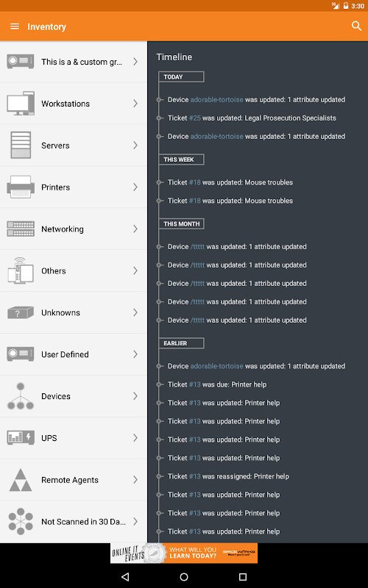Open ticket #25 link in timeline

pos(194,118)
